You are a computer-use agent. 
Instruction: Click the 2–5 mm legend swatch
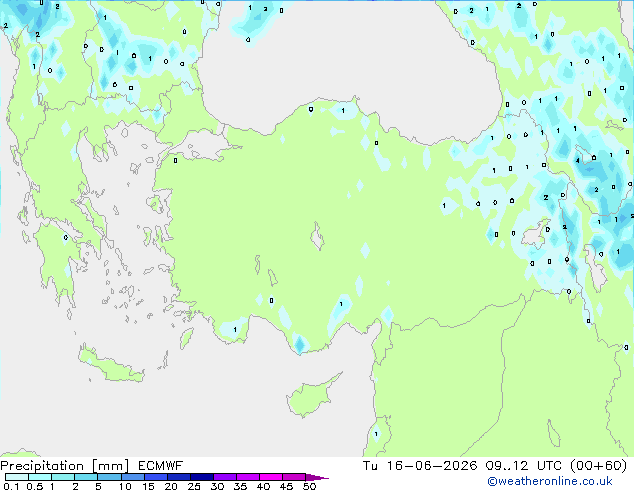tap(86, 477)
